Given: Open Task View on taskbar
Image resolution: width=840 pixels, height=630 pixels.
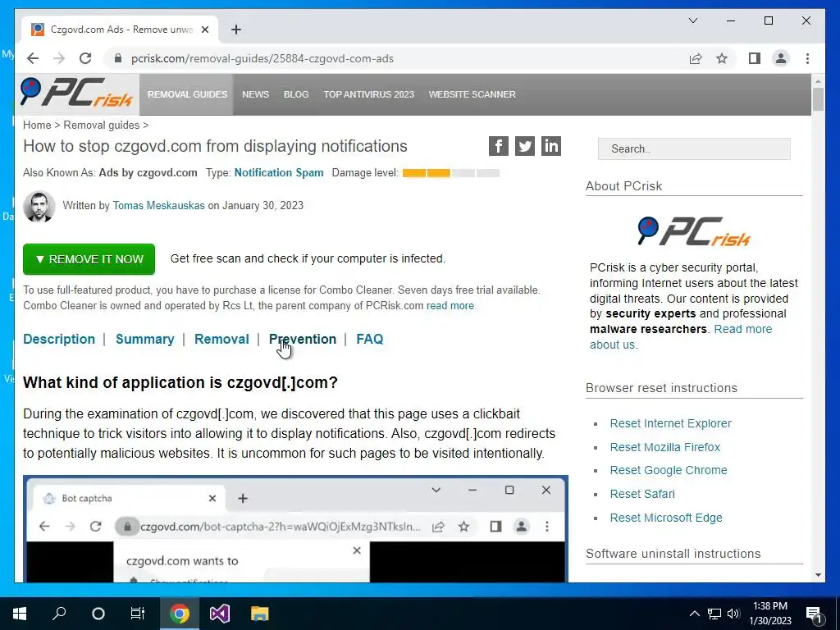Looking at the screenshot, I should tap(138, 614).
